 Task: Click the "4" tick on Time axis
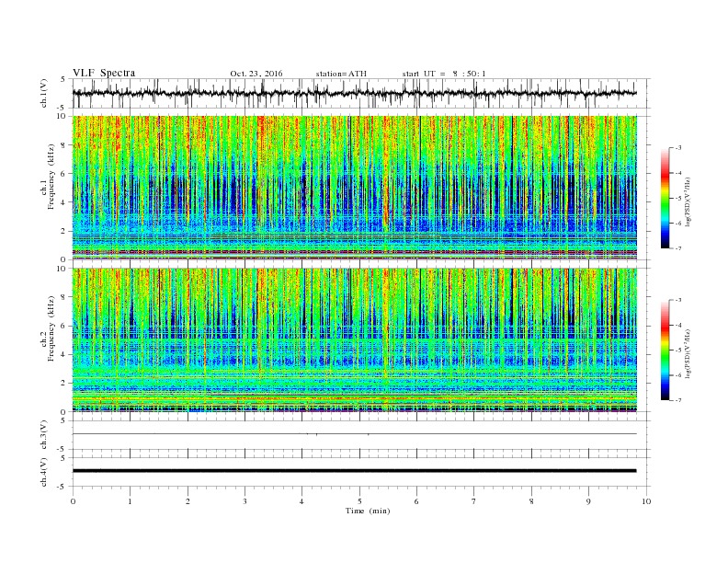coord(301,501)
